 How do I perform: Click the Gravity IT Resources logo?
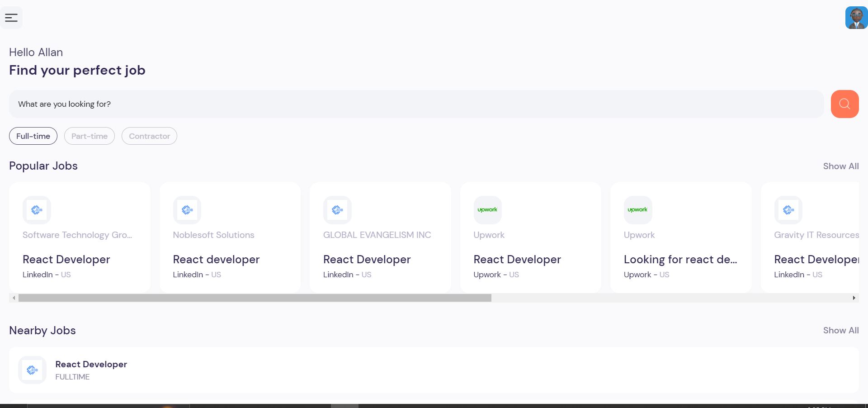[788, 210]
